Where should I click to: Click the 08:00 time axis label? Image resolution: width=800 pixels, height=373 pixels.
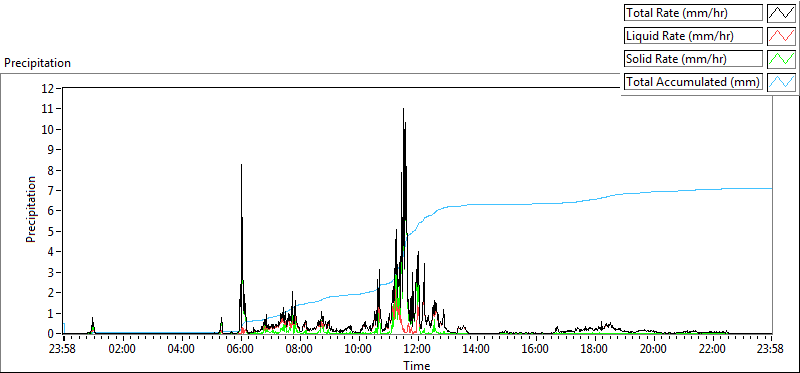click(300, 349)
